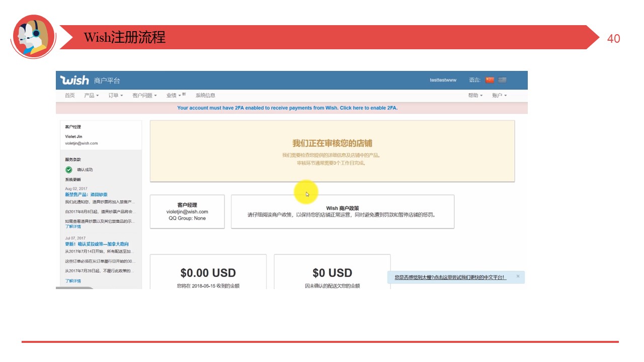Click the 系统更新 section label
This screenshot has width=644, height=362.
tap(73, 179)
